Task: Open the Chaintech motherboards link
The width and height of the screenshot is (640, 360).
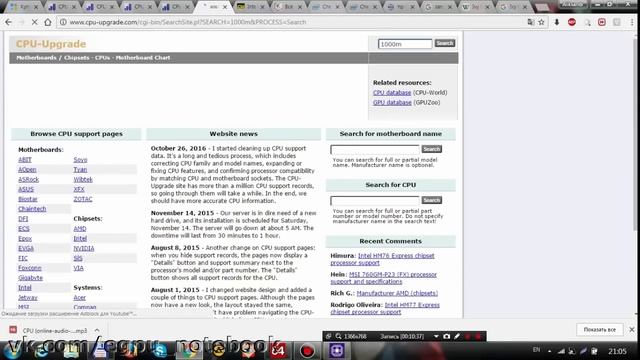Action: (x=32, y=209)
